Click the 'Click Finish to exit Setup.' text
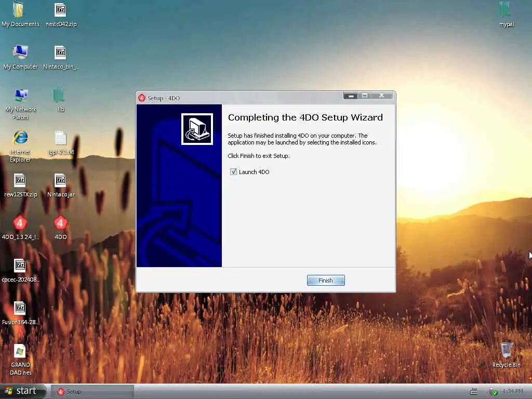532x399 pixels. point(259,156)
